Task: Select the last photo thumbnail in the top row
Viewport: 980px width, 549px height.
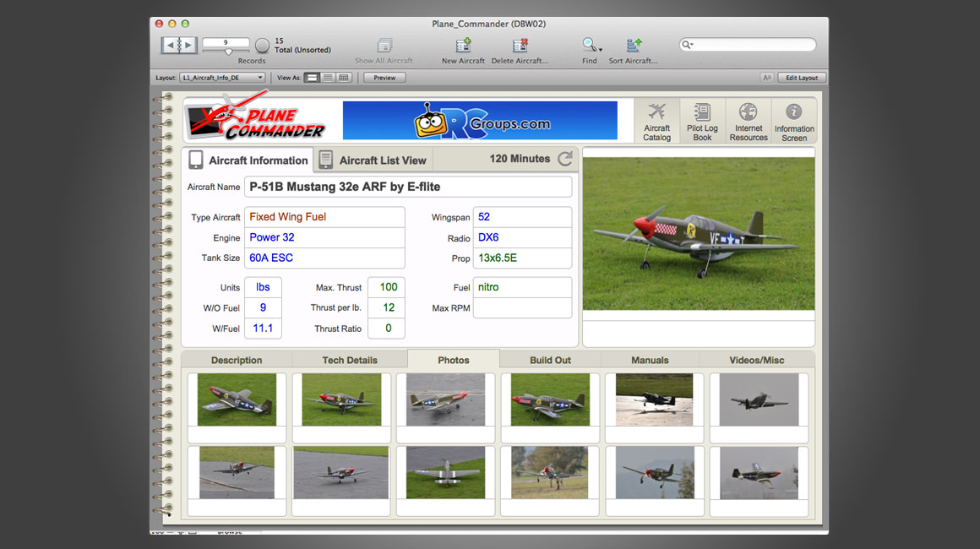Action: click(x=759, y=400)
